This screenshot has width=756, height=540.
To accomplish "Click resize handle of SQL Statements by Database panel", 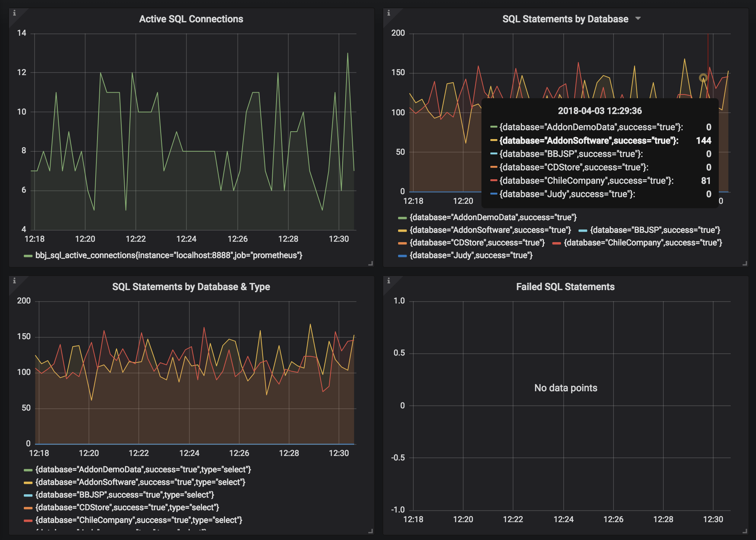I will click(x=745, y=263).
